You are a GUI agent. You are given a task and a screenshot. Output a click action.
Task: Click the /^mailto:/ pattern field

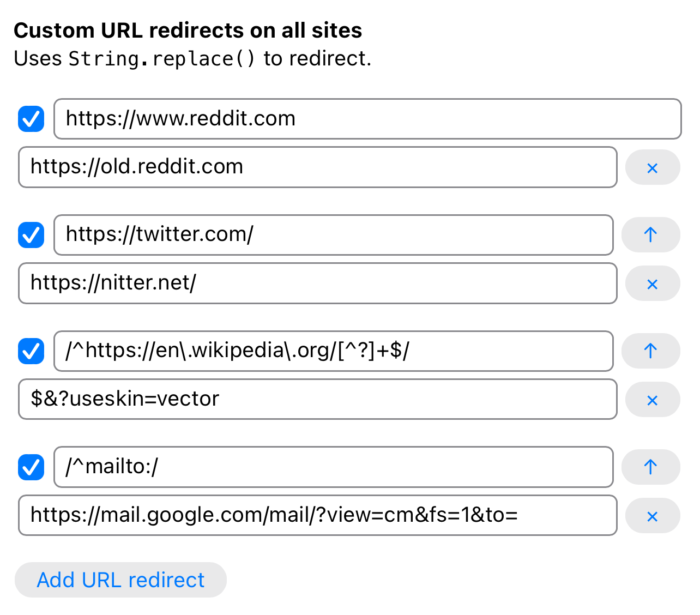333,467
